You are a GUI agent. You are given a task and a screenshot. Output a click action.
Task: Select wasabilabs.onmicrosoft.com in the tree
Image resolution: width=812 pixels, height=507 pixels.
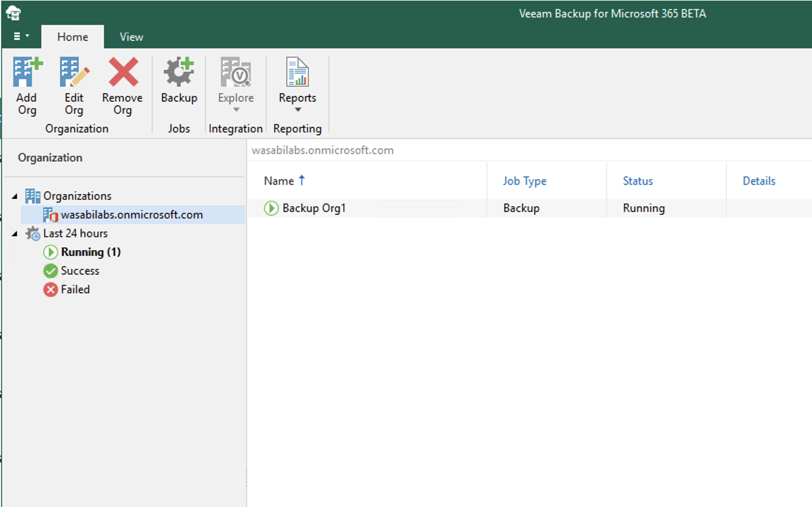coord(132,215)
